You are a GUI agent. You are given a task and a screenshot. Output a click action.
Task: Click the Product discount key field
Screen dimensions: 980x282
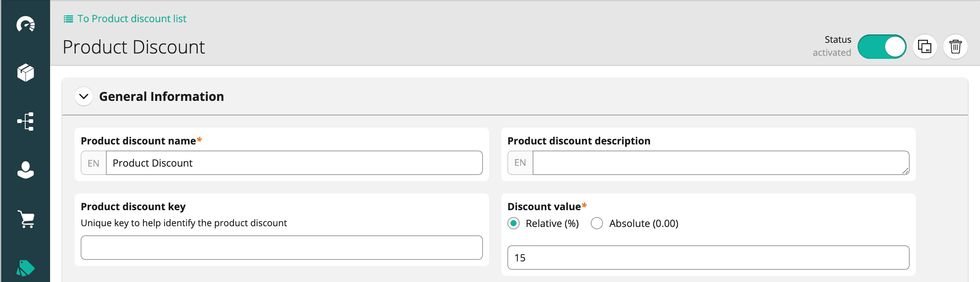pos(281,248)
